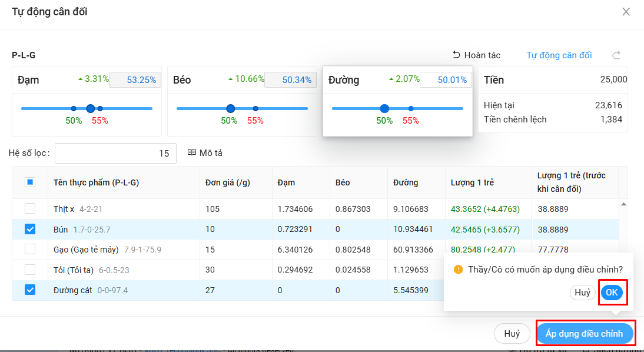Click the Đạm slider main handle
Viewport: 644px width, 352px height.
[x=90, y=108]
